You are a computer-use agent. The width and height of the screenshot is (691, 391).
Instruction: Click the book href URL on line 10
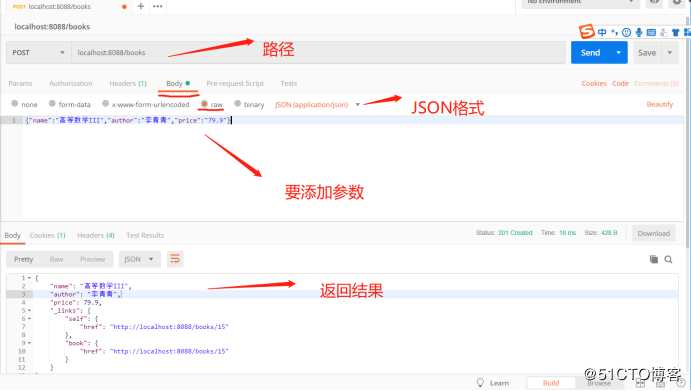click(170, 351)
